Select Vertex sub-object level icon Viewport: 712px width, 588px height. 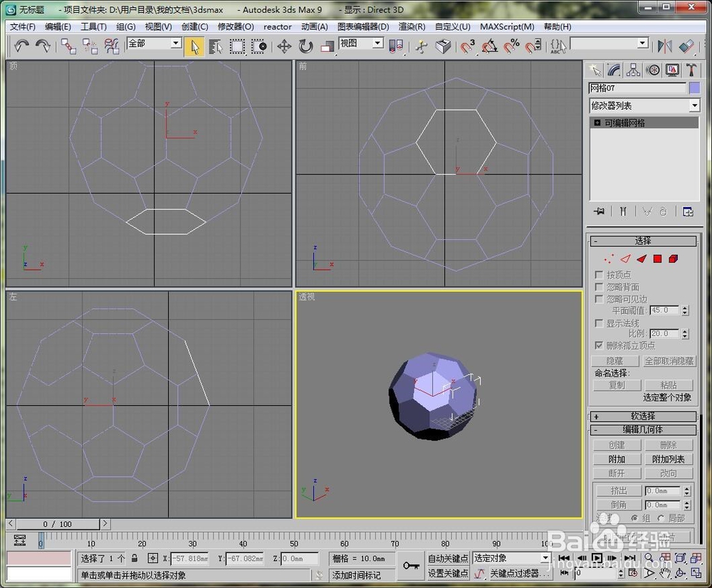(609, 259)
